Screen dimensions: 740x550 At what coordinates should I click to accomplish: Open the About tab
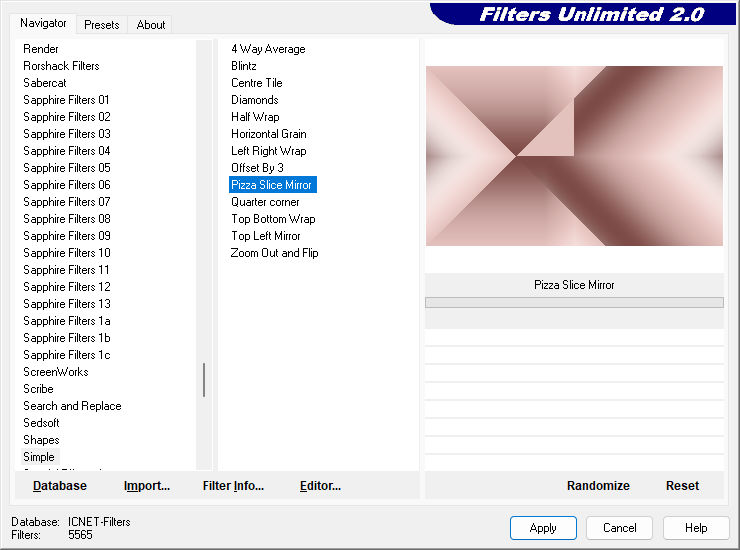(151, 25)
